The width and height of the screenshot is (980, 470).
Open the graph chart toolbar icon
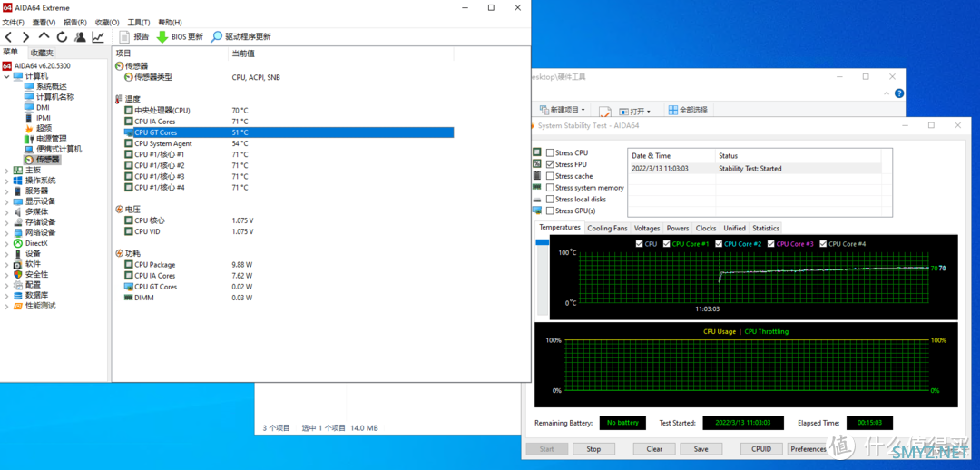98,37
